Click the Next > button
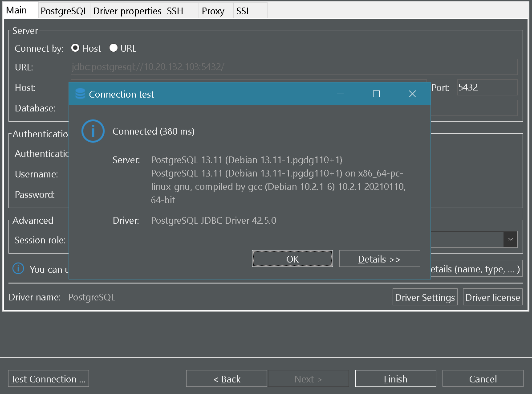Image resolution: width=532 pixels, height=394 pixels. (x=309, y=379)
